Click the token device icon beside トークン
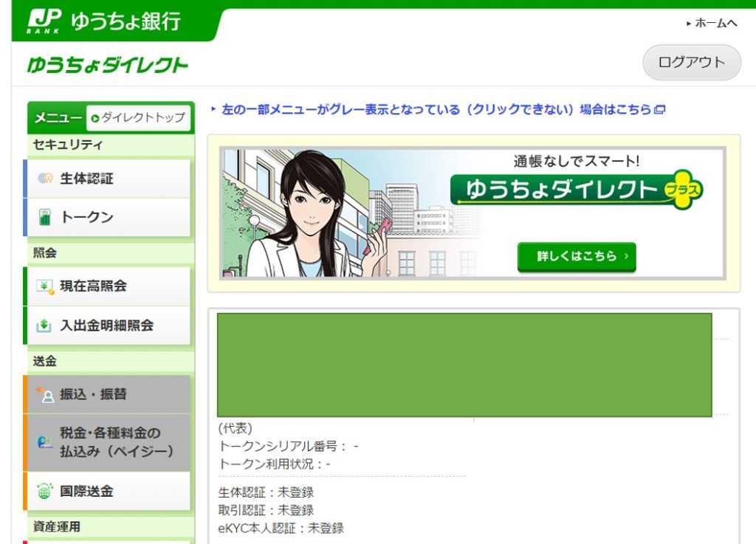This screenshot has width=756, height=544. [x=45, y=218]
